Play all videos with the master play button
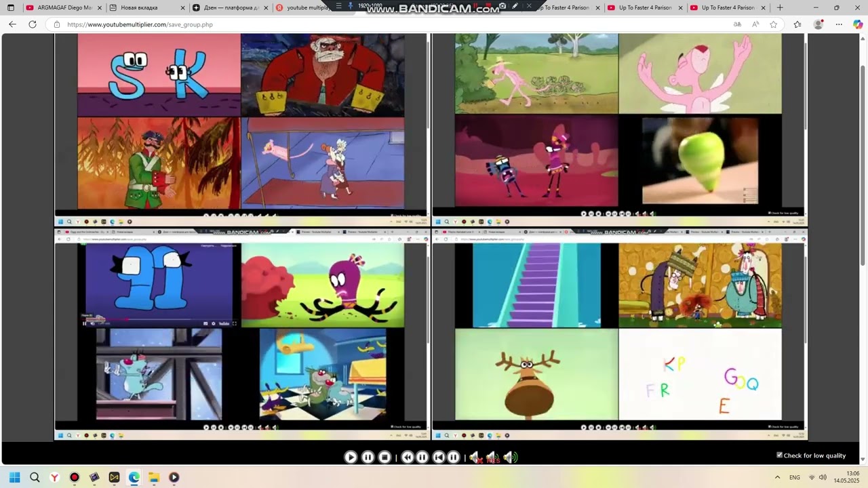Image resolution: width=868 pixels, height=488 pixels. pyautogui.click(x=351, y=457)
